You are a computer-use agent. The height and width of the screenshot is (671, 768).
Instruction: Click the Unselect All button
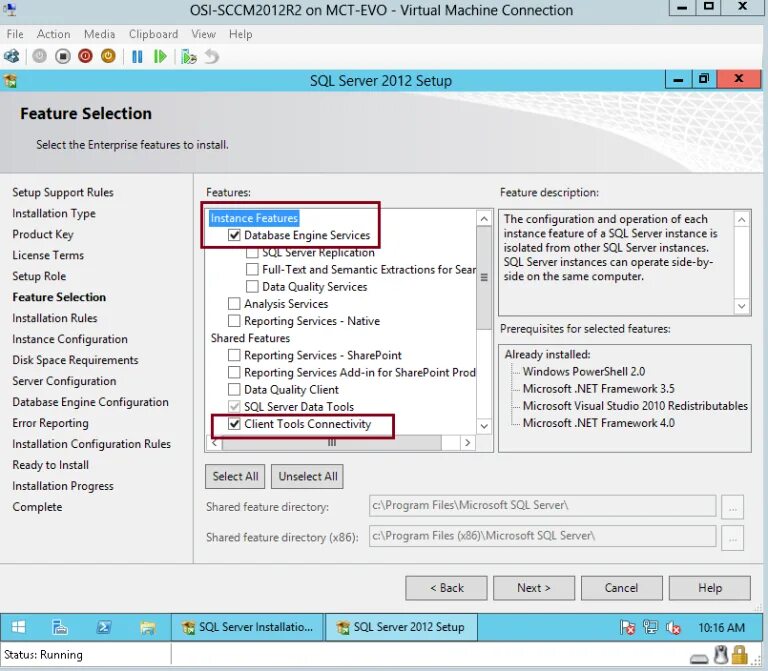pyautogui.click(x=308, y=477)
